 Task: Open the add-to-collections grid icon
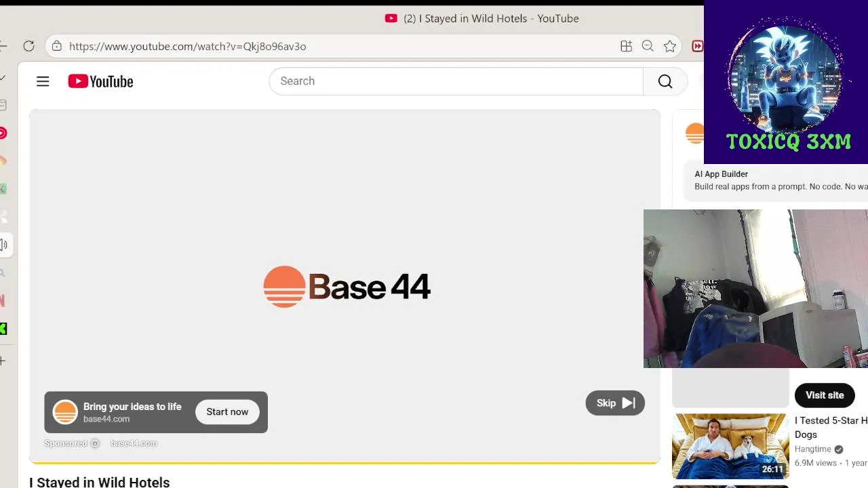tap(626, 46)
